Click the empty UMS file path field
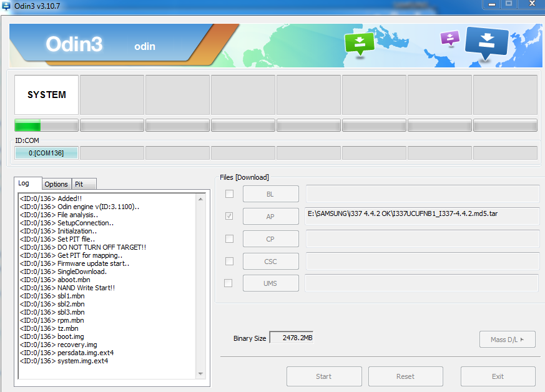545x392 pixels. coord(422,283)
